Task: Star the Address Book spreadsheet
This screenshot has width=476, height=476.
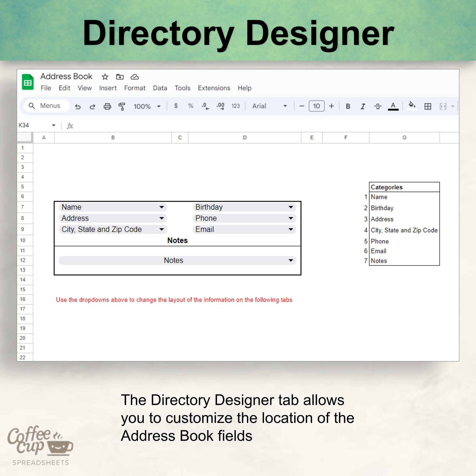Action: point(105,77)
